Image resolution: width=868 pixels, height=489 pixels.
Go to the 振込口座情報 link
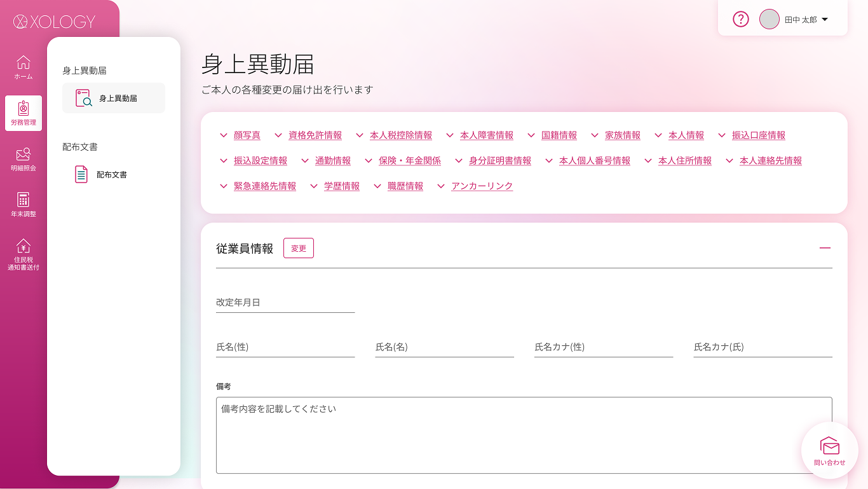758,135
